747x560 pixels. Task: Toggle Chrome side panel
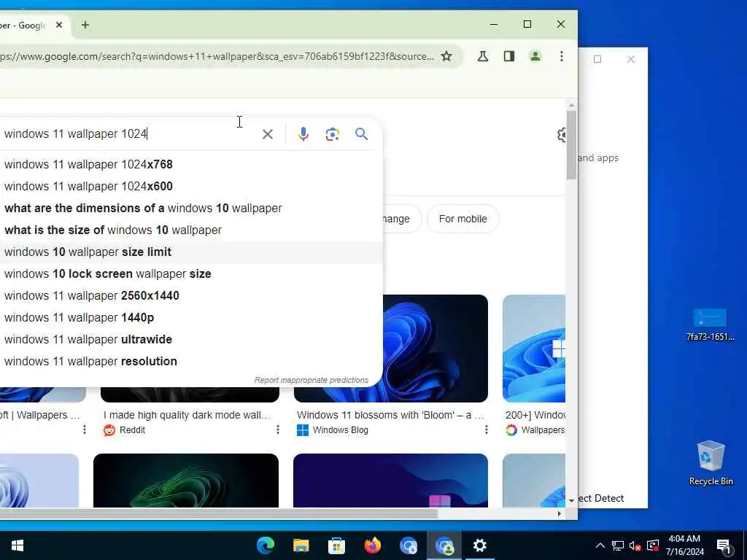[508, 56]
